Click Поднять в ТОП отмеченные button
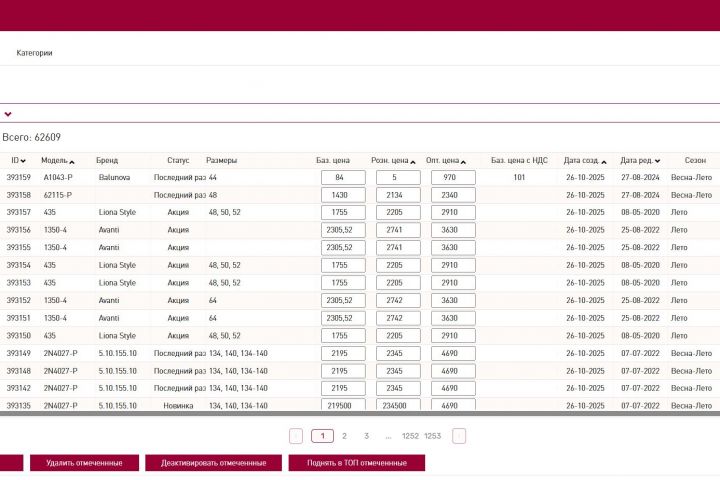This screenshot has width=720, height=480. pyautogui.click(x=357, y=463)
